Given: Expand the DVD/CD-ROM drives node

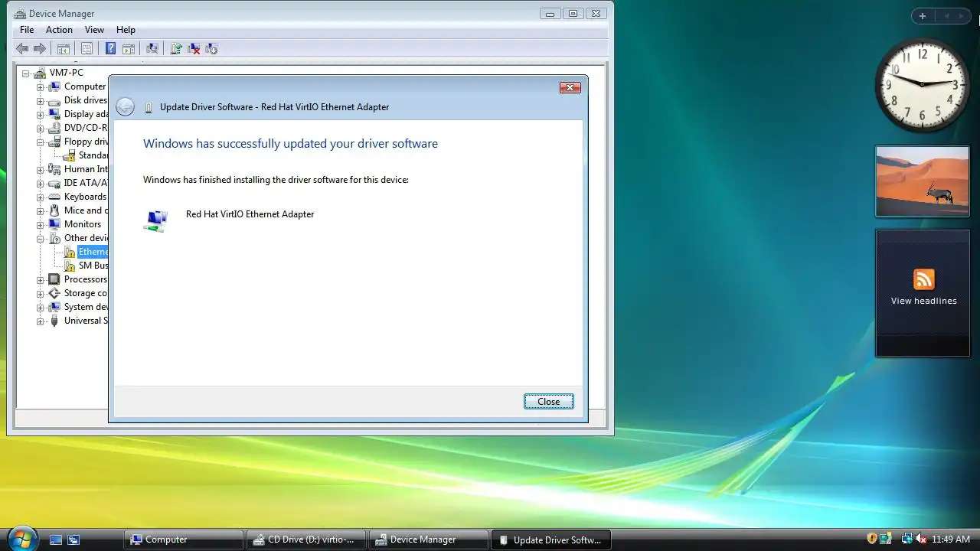Looking at the screenshot, I should 40,129.
